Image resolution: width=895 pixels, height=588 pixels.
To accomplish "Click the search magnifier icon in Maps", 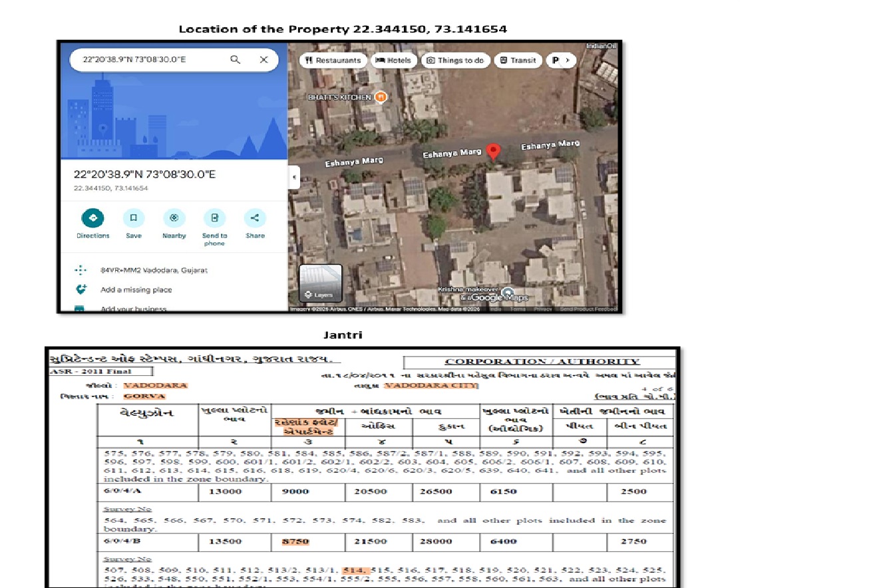I will click(235, 59).
